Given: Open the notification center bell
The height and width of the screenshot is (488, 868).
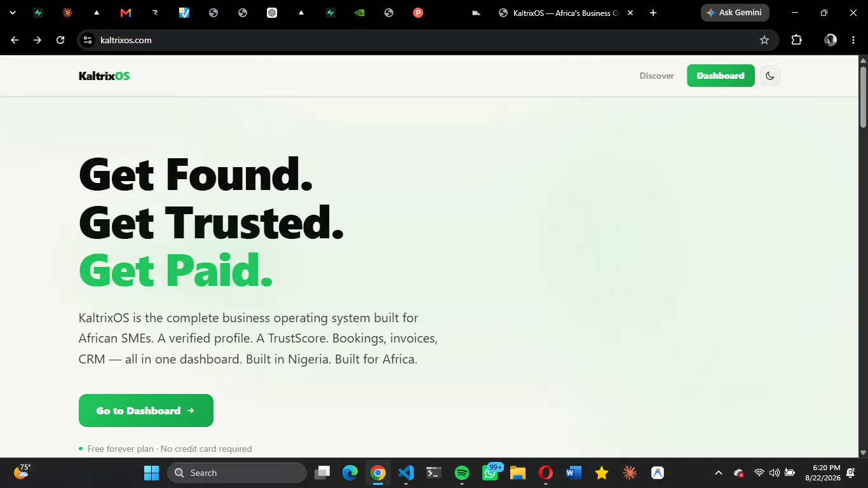Looking at the screenshot, I should coord(851,473).
